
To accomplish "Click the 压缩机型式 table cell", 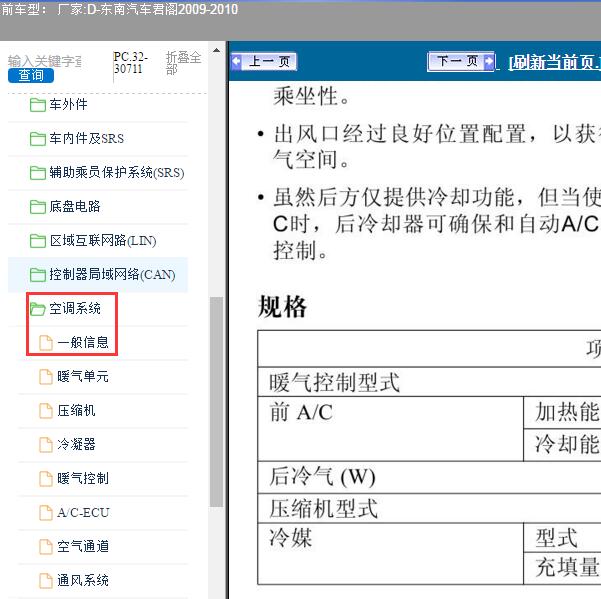I will (429, 508).
